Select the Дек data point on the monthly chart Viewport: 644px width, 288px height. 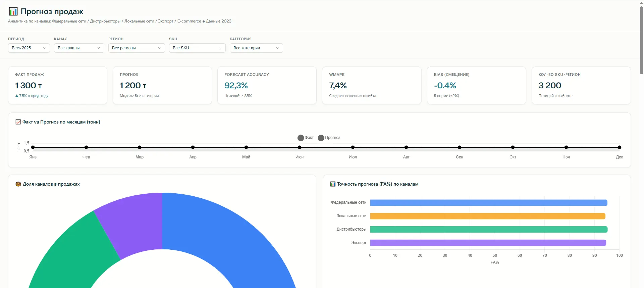[620, 147]
